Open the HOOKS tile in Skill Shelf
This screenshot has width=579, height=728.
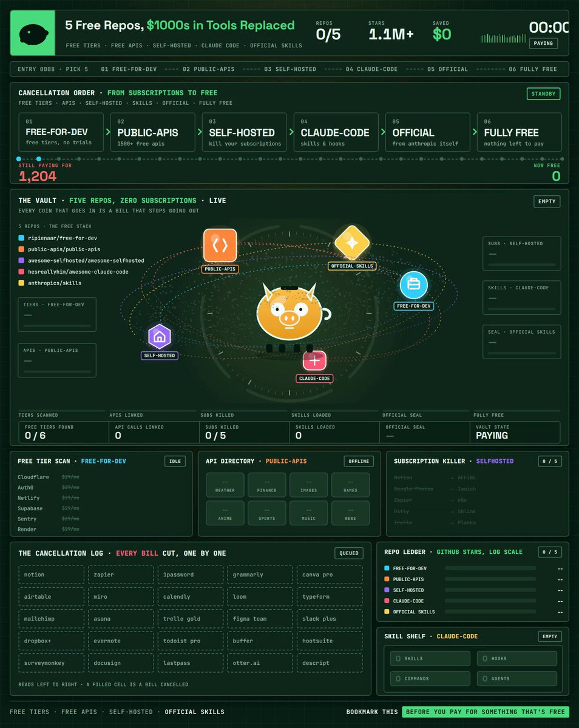click(517, 659)
